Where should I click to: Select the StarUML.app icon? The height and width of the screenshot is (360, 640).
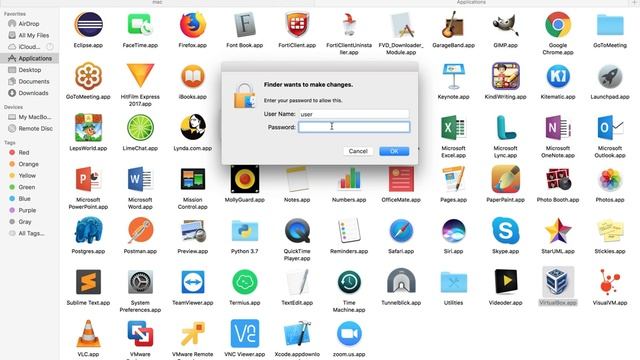click(558, 231)
